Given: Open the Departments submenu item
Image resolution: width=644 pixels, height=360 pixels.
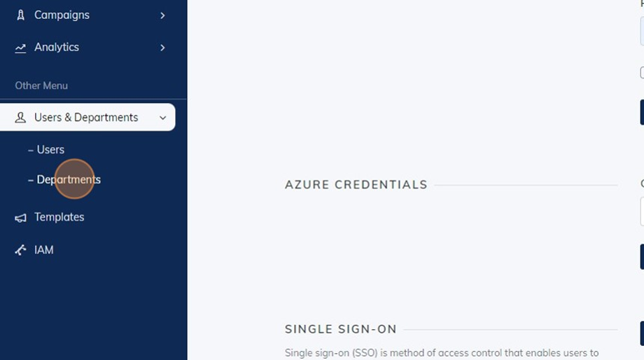Looking at the screenshot, I should pos(69,179).
